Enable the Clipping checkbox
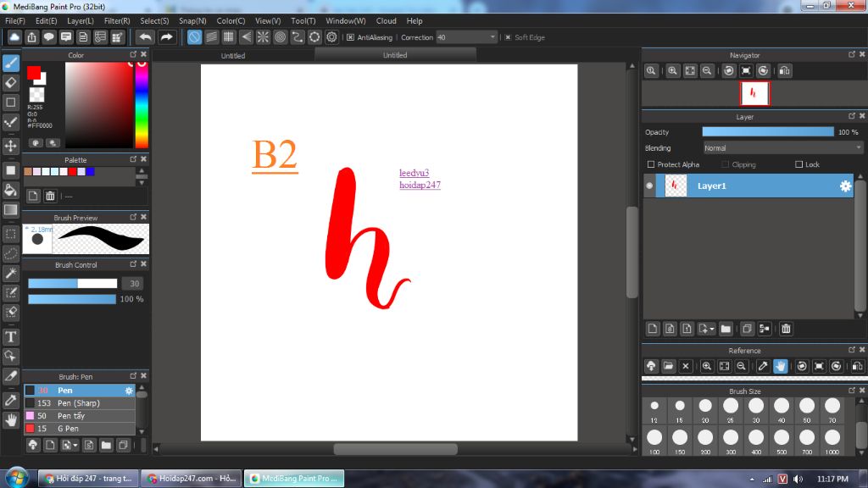Screen dimensions: 868x488 (x=726, y=164)
